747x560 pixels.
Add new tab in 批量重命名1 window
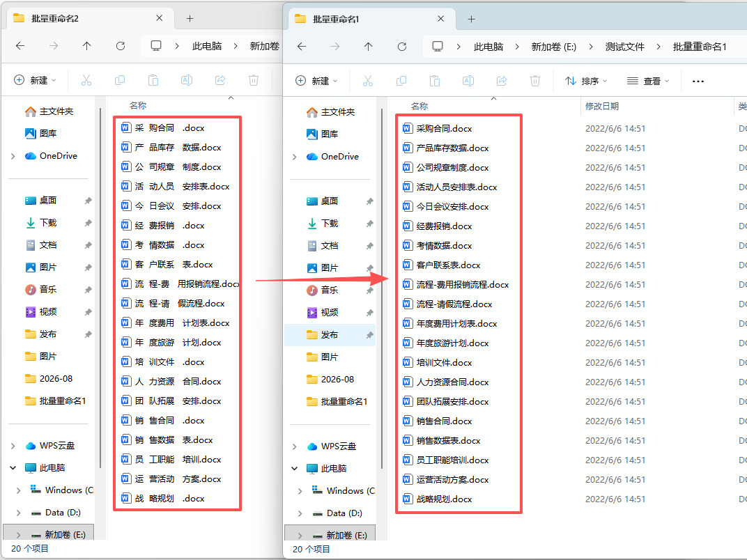471,19
